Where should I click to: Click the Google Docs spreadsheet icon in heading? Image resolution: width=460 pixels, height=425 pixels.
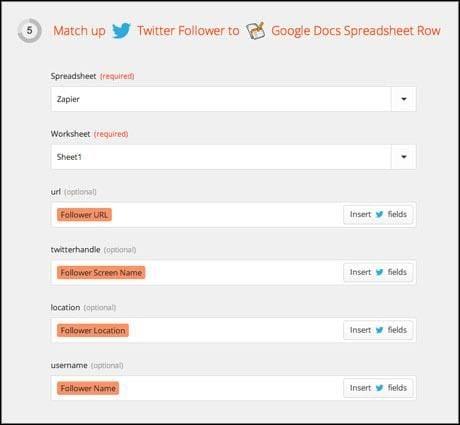(256, 31)
